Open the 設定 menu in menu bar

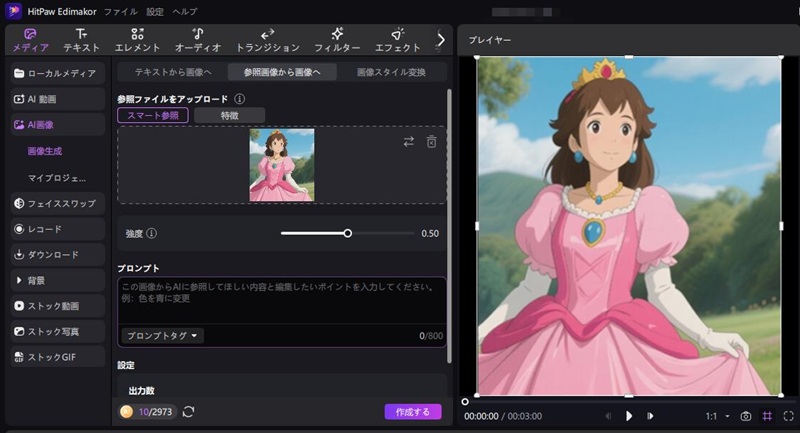point(155,11)
